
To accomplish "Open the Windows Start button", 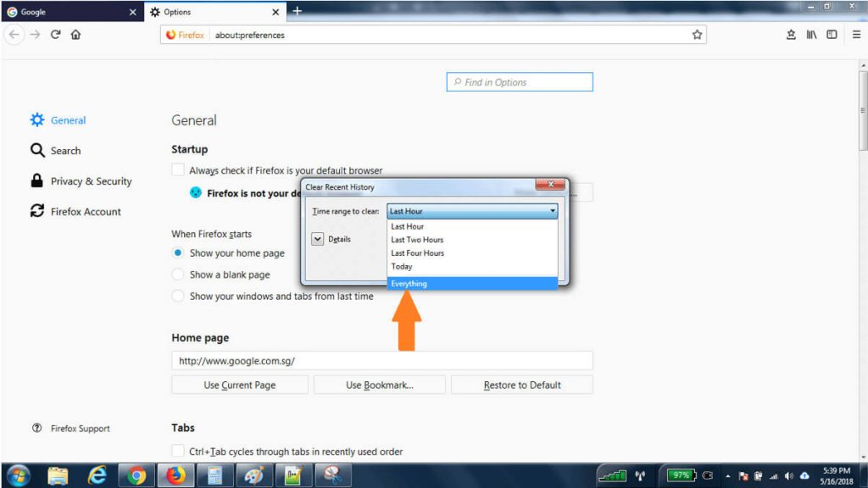I will click(19, 475).
